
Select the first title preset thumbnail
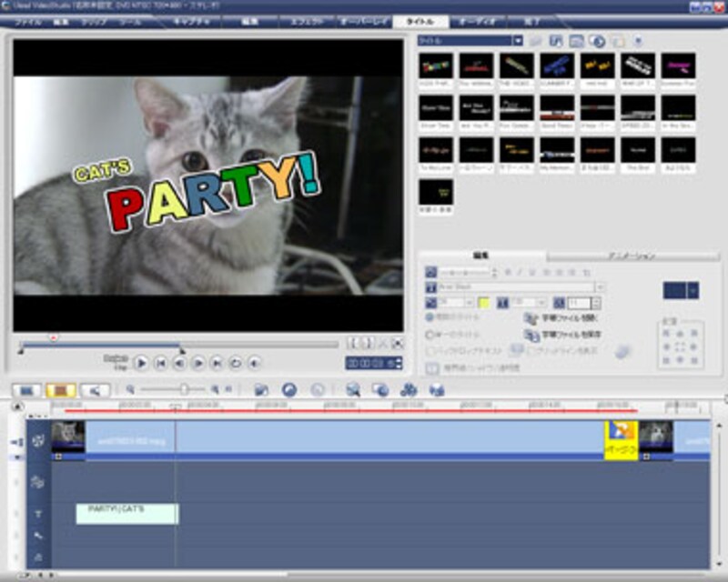pyautogui.click(x=436, y=66)
